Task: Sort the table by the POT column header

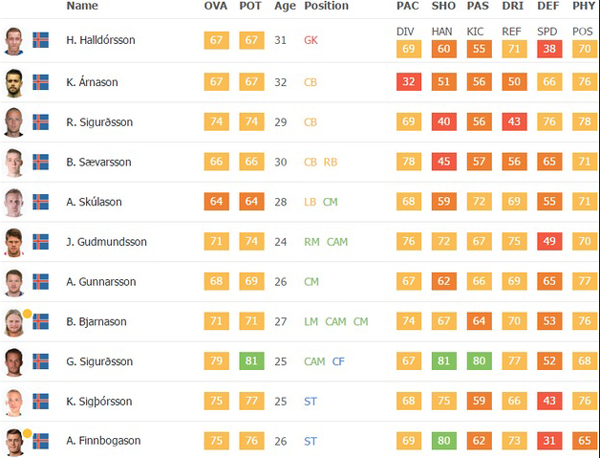Action: point(251,6)
